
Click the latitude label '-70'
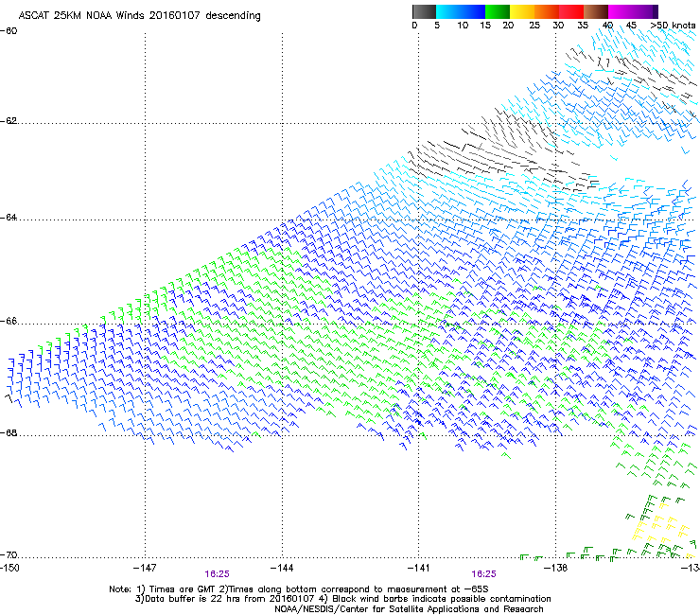[x=9, y=554]
